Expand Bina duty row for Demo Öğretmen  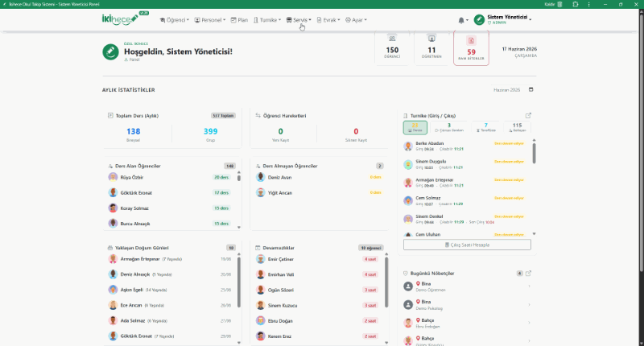(x=467, y=286)
